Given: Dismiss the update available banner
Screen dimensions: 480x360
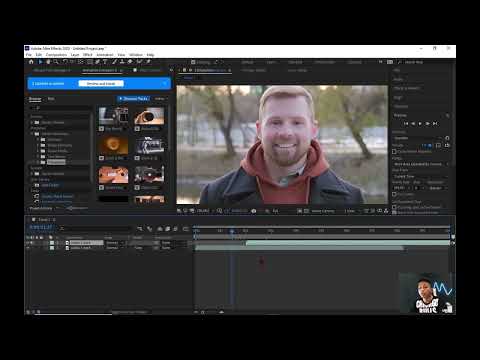Looking at the screenshot, I should click(165, 84).
